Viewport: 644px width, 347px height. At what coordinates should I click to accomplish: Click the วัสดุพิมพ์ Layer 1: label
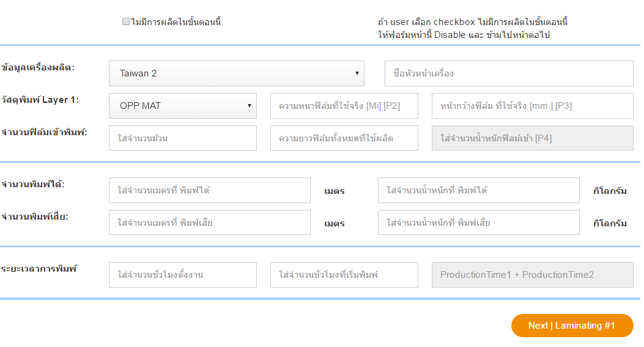40,100
